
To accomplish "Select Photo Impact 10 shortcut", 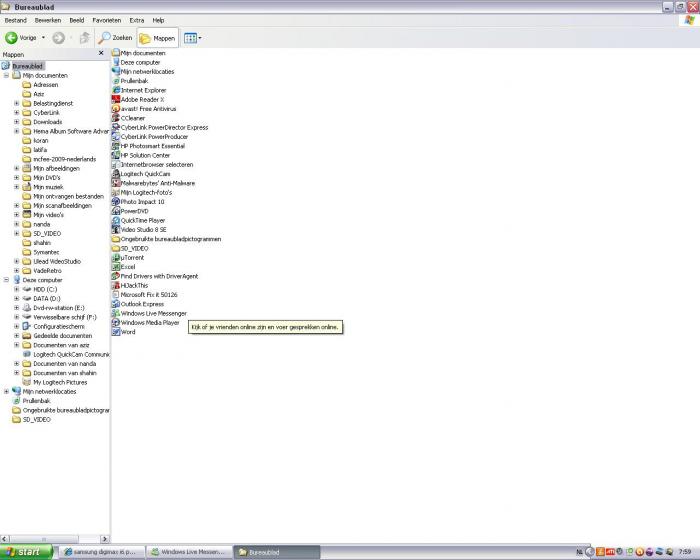I will pos(138,202).
